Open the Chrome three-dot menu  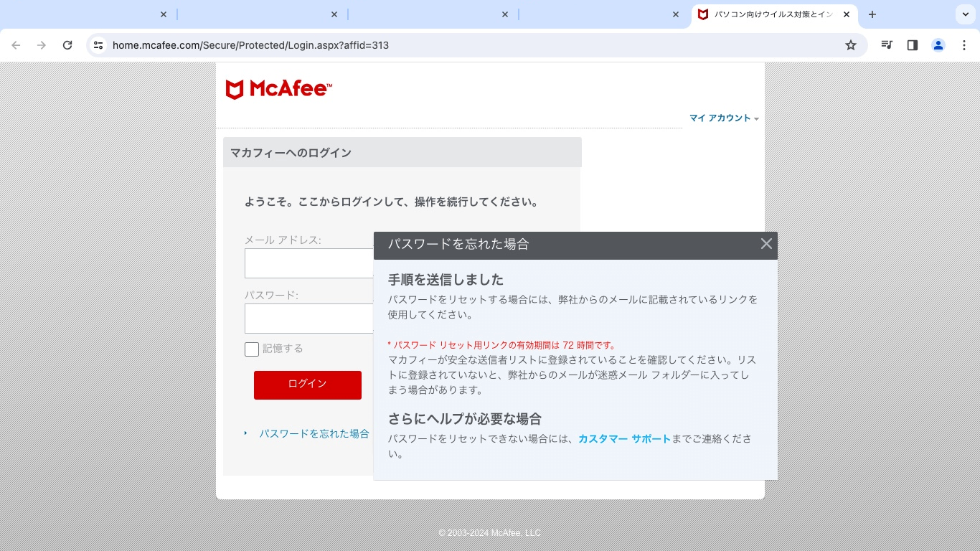pyautogui.click(x=964, y=45)
